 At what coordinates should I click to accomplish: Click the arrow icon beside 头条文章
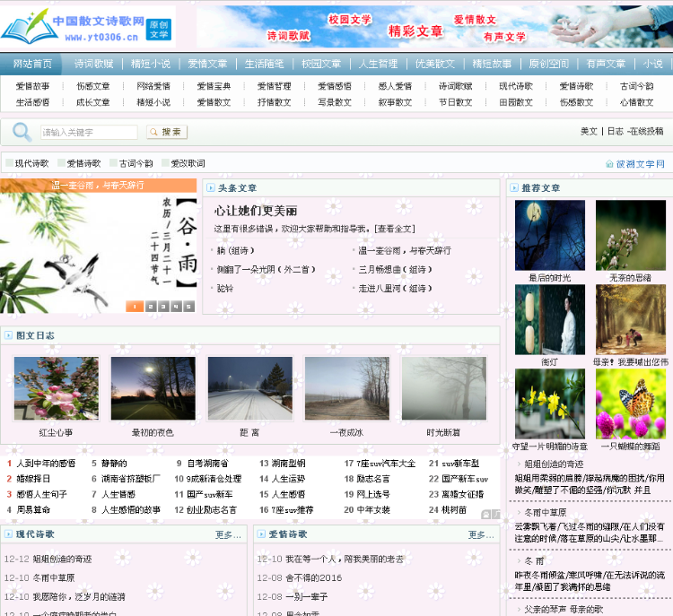pos(210,188)
